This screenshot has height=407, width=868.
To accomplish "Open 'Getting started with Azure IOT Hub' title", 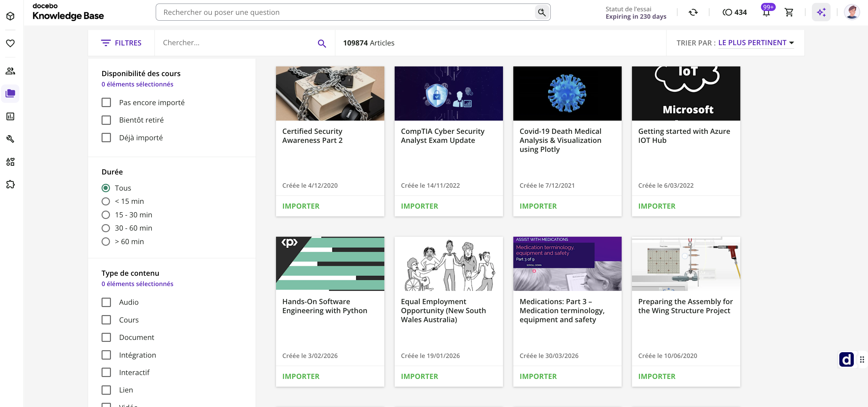I will (684, 136).
